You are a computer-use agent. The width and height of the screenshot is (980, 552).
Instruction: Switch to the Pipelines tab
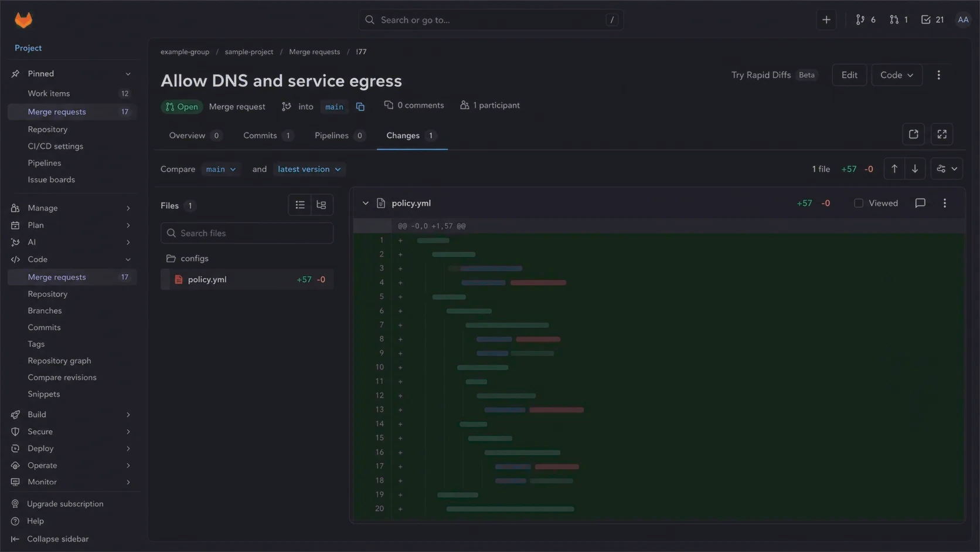point(340,136)
